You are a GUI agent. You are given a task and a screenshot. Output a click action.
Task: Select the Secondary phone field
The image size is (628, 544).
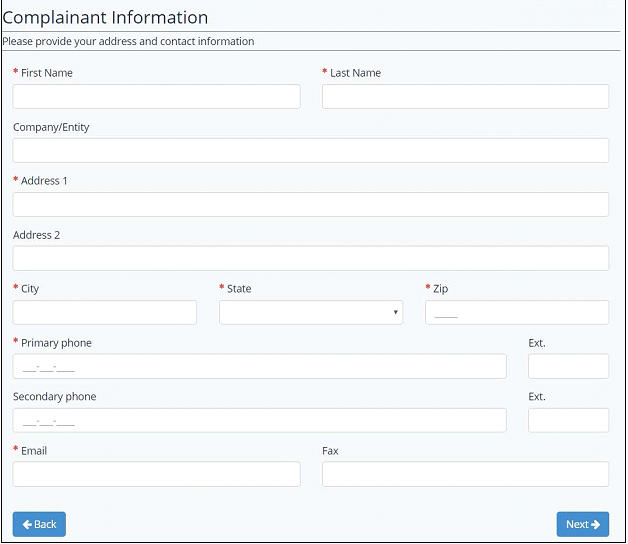pyautogui.click(x=259, y=421)
